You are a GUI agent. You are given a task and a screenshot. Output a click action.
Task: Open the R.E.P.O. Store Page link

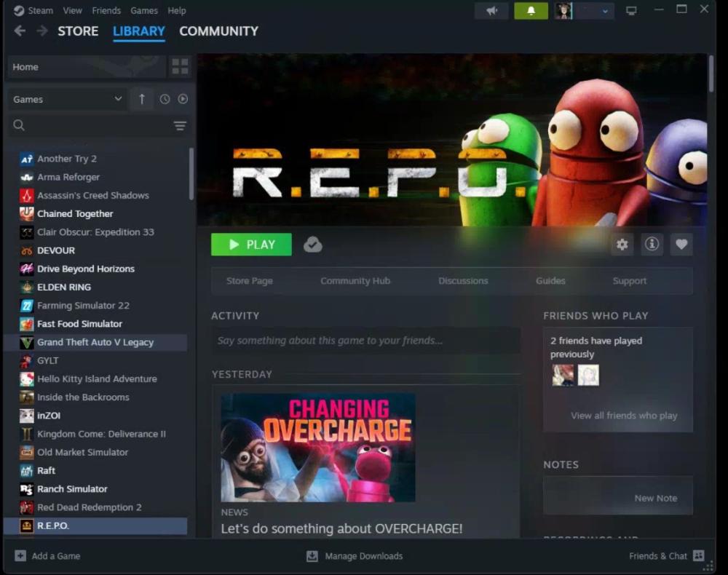tap(249, 281)
